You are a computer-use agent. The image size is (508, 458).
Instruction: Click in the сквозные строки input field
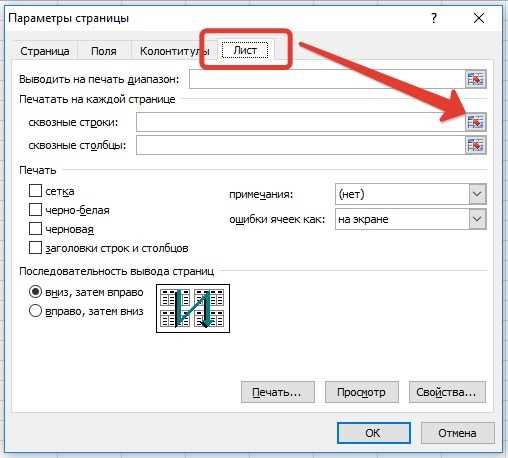coord(300,122)
